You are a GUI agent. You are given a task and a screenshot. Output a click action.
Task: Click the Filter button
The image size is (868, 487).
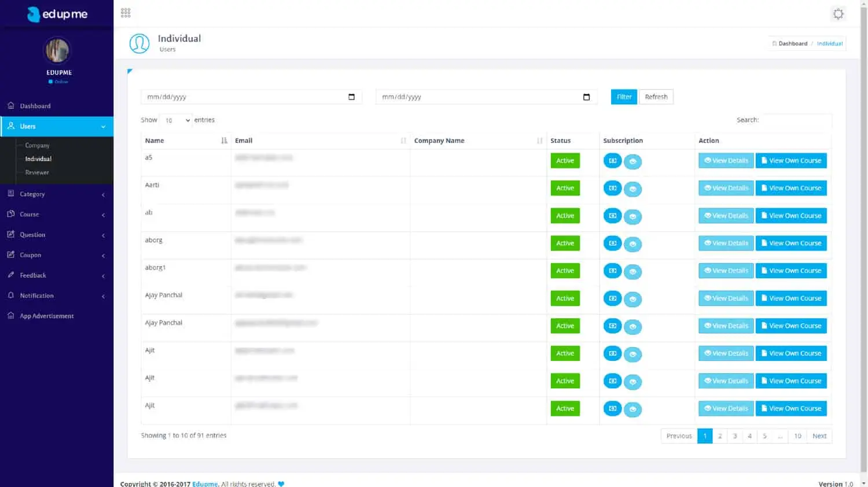[x=623, y=97]
